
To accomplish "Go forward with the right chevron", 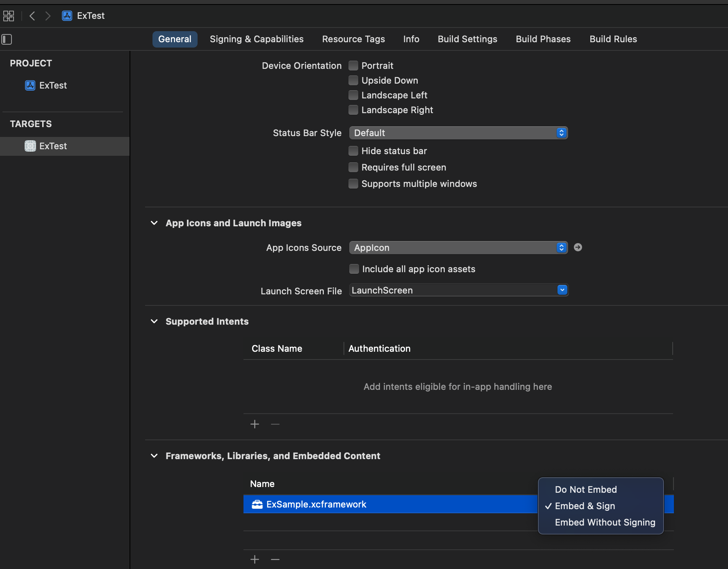I will click(48, 16).
